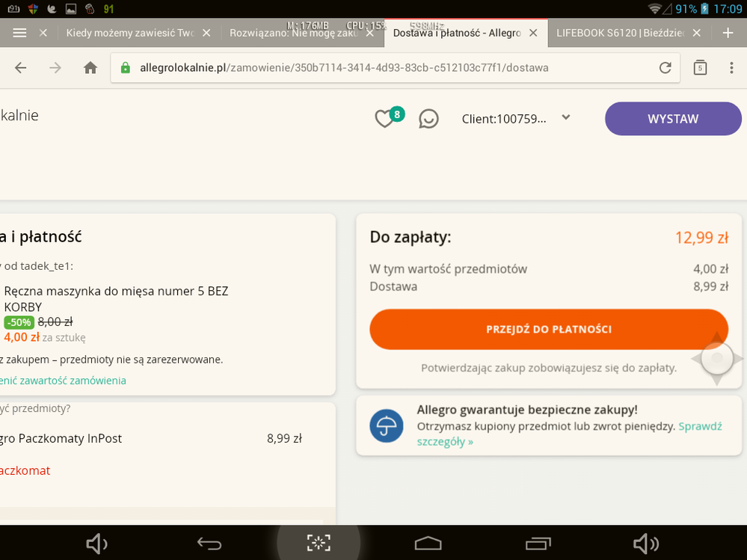Click the blue umbrella guarantee icon
The height and width of the screenshot is (560, 747).
pos(387,425)
